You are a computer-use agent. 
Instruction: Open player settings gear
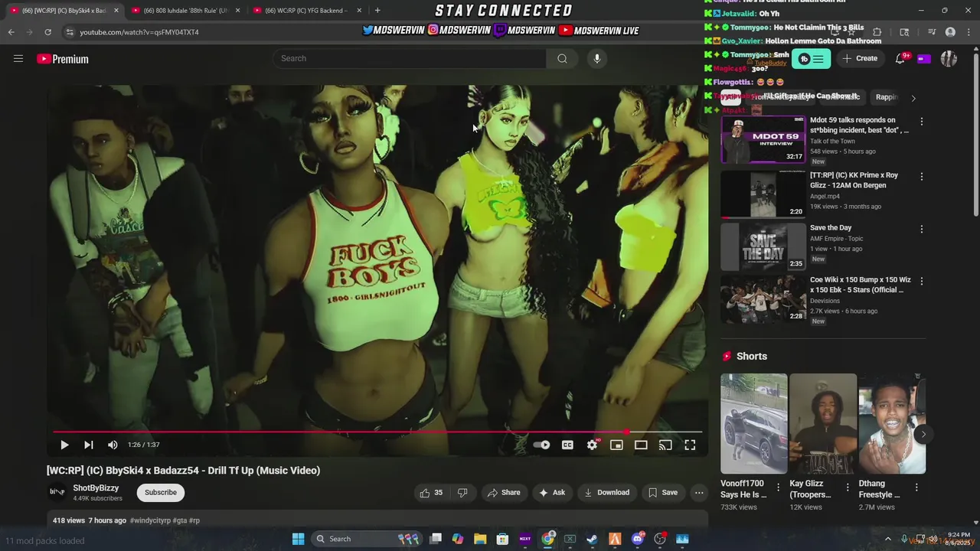coord(592,445)
